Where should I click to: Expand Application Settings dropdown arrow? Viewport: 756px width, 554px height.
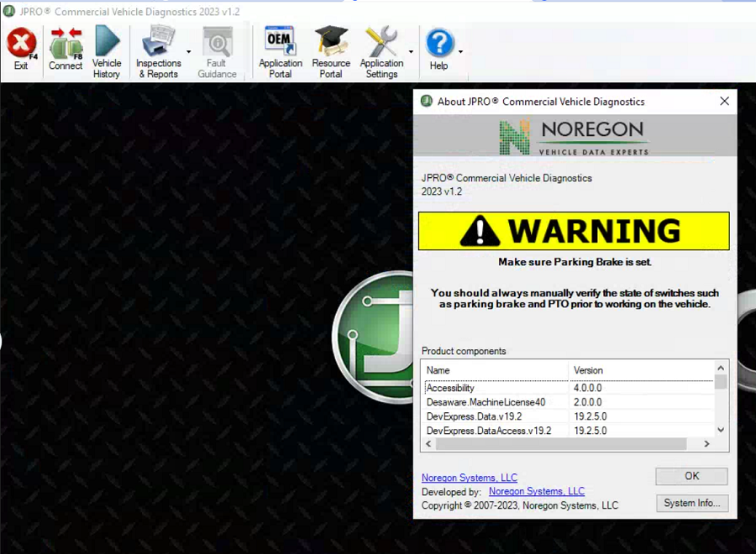411,51
